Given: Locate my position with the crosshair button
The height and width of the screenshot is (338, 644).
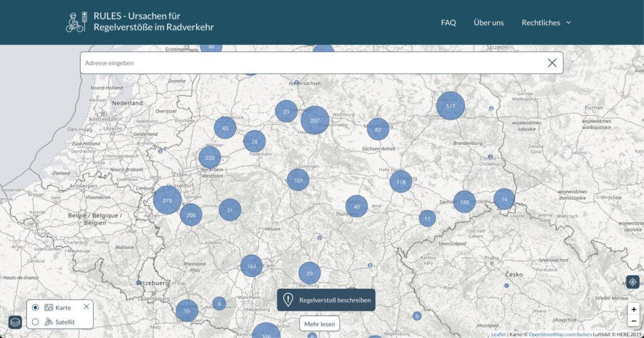Looking at the screenshot, I should [x=633, y=282].
